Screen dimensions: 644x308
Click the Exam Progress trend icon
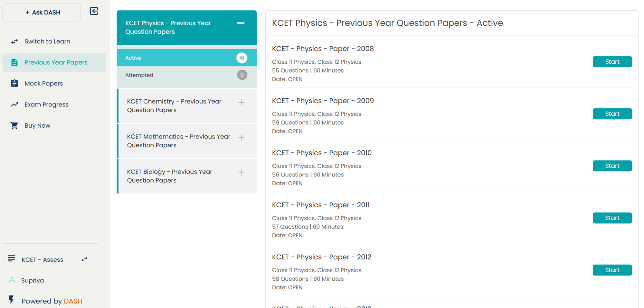(x=14, y=104)
